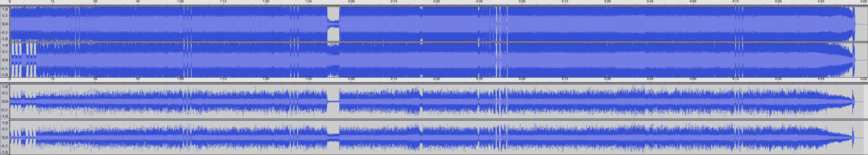Click the 0.5 label on second channel's scale

point(5,52)
